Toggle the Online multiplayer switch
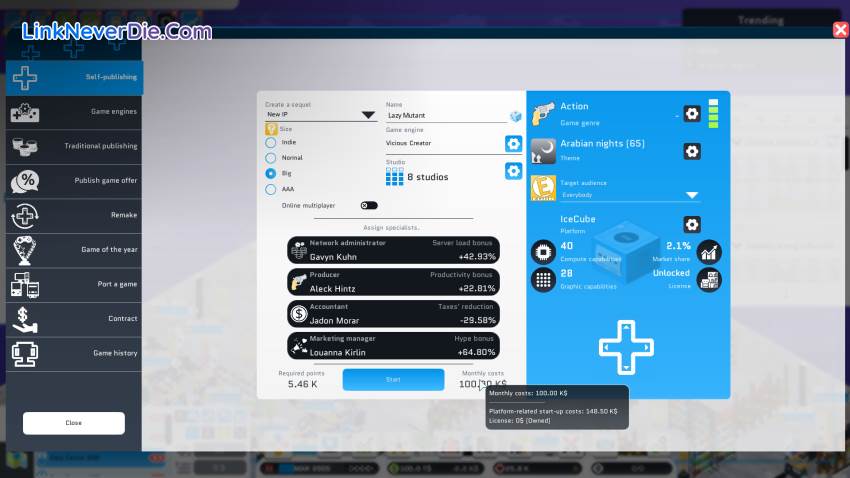 click(369, 205)
